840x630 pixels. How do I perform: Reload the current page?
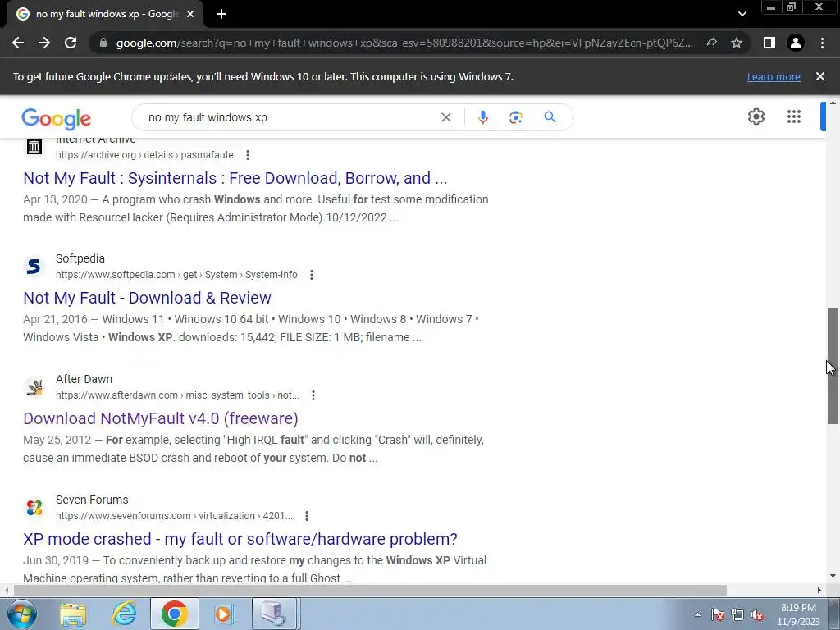[71, 43]
